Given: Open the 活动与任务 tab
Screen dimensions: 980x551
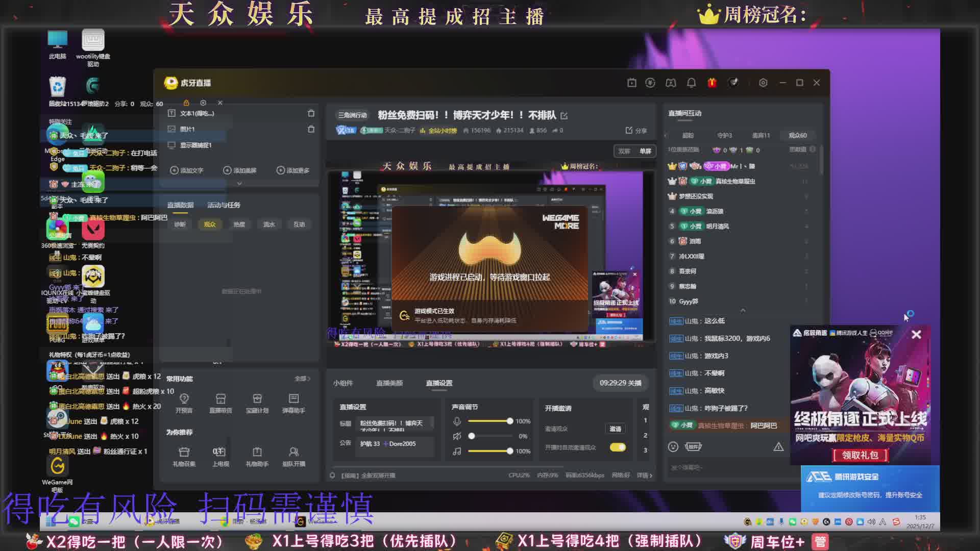Looking at the screenshot, I should coord(224,205).
